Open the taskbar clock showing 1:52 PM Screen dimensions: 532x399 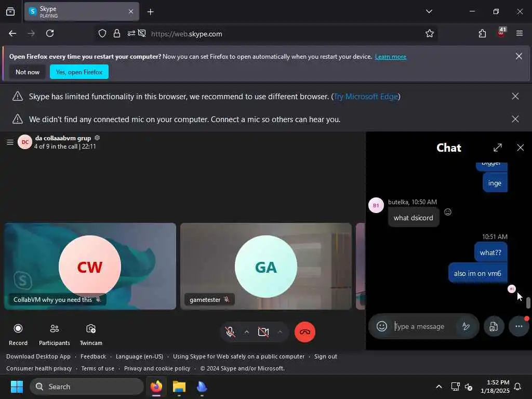click(495, 387)
